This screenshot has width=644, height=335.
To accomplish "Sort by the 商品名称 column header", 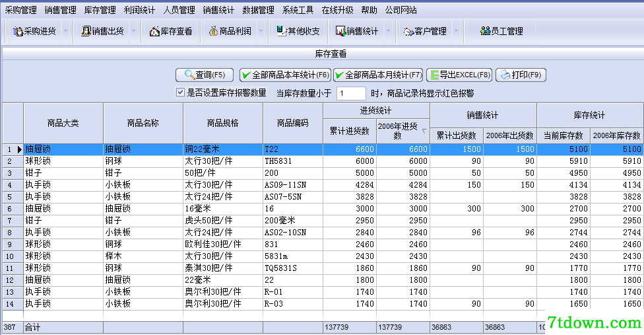I will pyautogui.click(x=143, y=123).
